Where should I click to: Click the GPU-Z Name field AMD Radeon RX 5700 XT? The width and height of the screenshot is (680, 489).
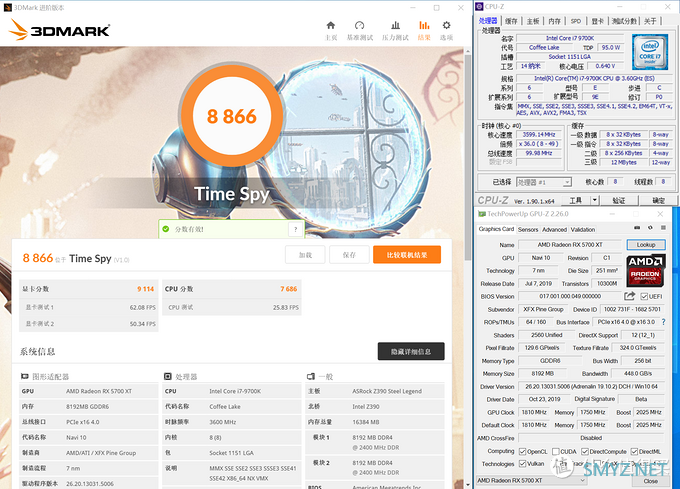tap(570, 244)
